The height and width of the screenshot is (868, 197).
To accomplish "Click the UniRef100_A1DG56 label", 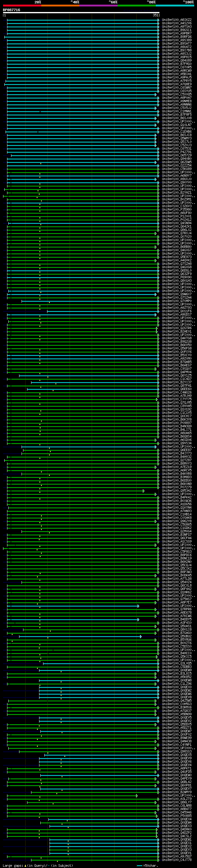I will tap(177, 504).
